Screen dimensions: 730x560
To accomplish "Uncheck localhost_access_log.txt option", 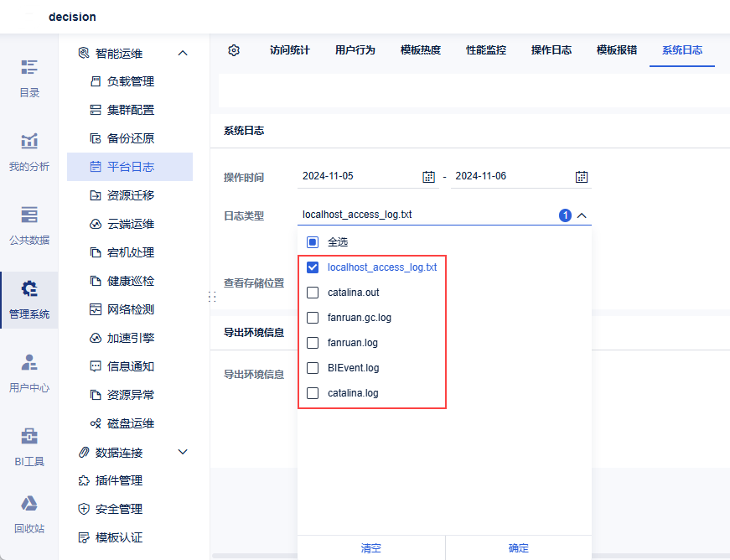I will (313, 267).
